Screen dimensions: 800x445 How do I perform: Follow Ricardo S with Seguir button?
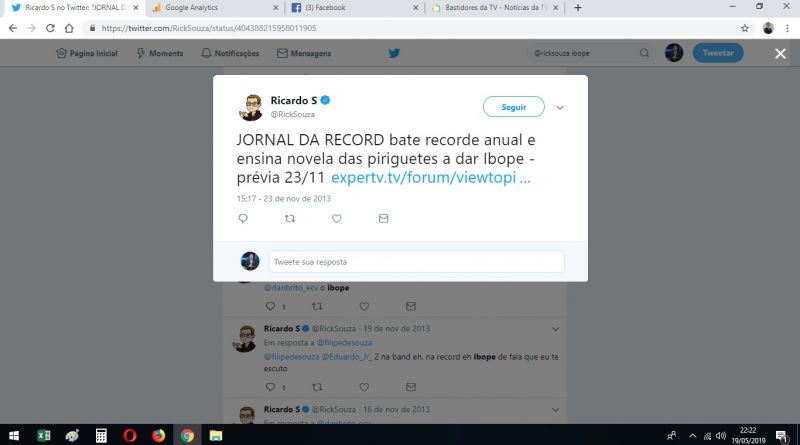tap(513, 107)
